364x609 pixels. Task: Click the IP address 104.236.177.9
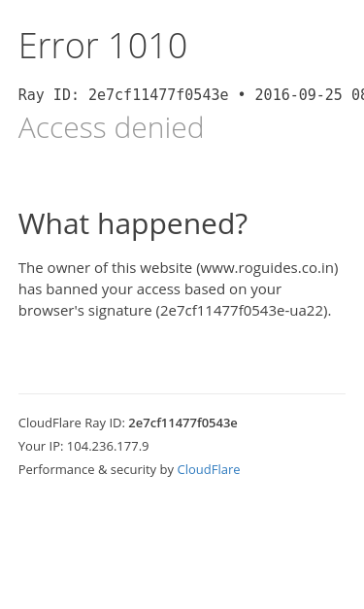click(x=108, y=446)
